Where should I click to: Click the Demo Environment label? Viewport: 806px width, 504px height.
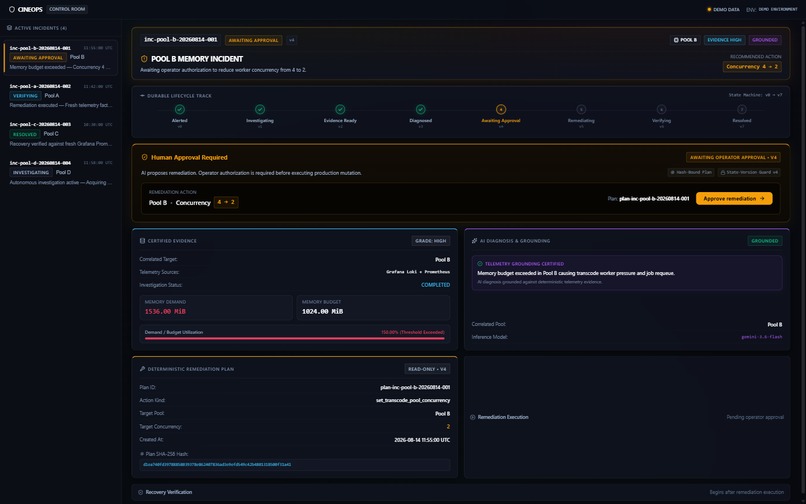pos(778,9)
